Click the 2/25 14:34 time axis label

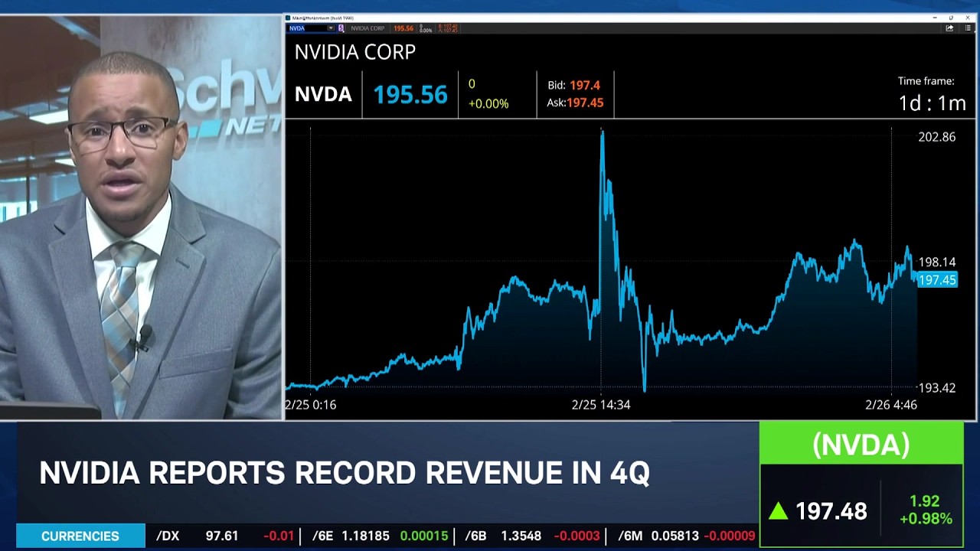(601, 405)
